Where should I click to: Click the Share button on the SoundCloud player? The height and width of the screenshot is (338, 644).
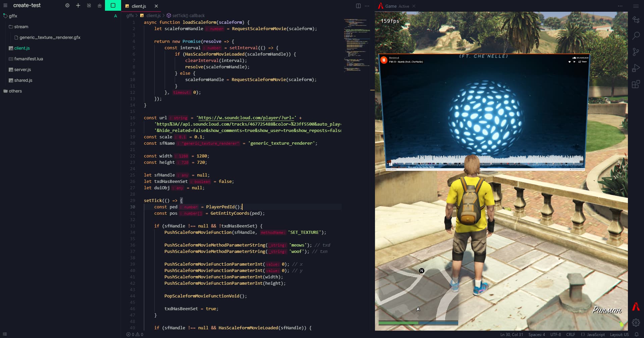[583, 62]
